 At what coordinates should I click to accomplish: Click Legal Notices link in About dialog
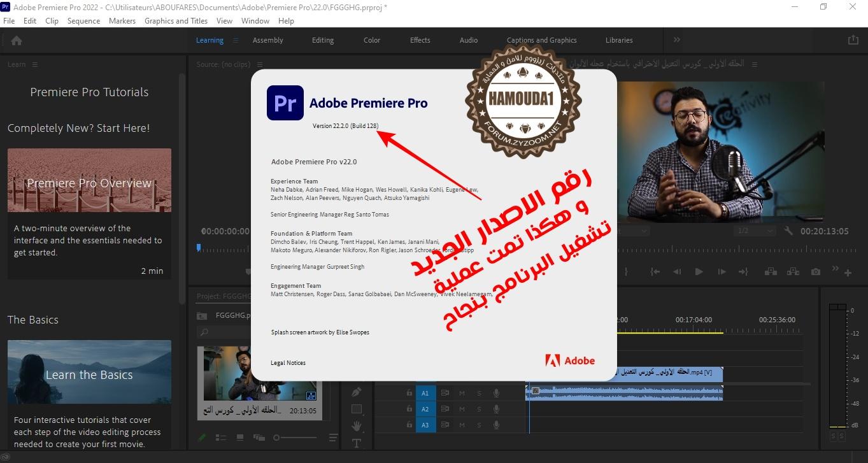point(288,363)
